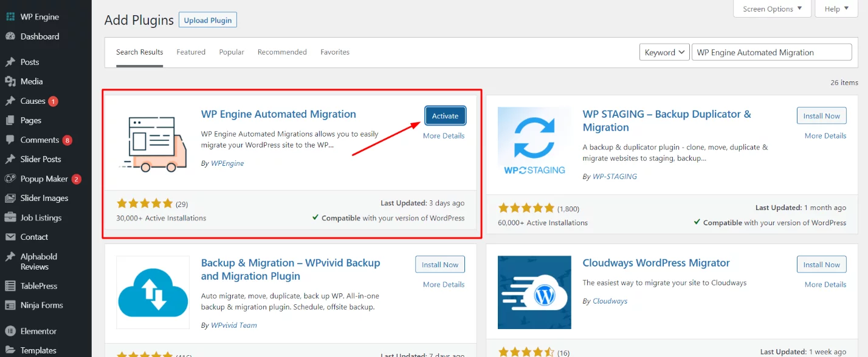Open the WP STAGING – Backup Duplicator title link
The width and height of the screenshot is (868, 357).
pyautogui.click(x=667, y=121)
